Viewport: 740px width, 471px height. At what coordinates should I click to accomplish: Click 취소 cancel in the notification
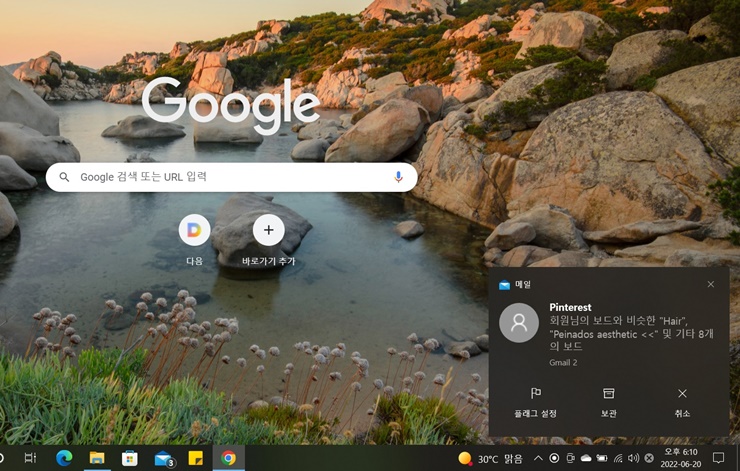point(682,403)
